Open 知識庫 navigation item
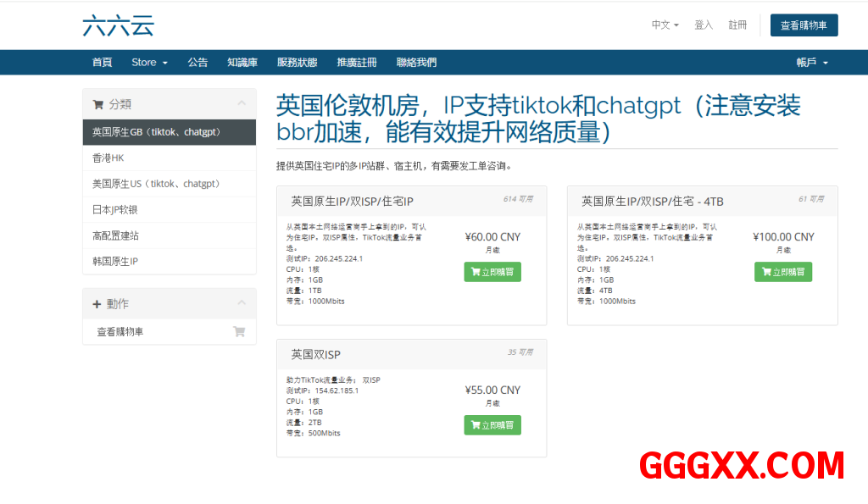Image resolution: width=868 pixels, height=504 pixels. pyautogui.click(x=242, y=63)
